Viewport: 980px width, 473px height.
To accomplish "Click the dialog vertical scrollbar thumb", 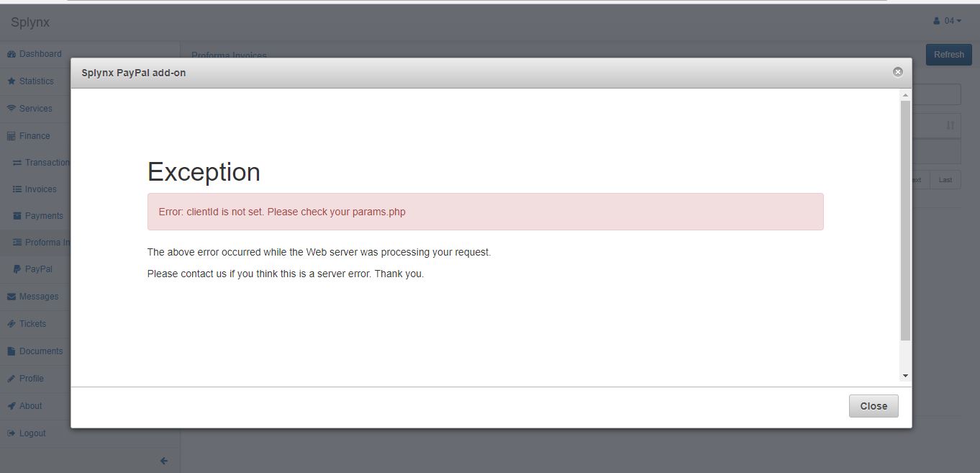I will click(x=905, y=220).
